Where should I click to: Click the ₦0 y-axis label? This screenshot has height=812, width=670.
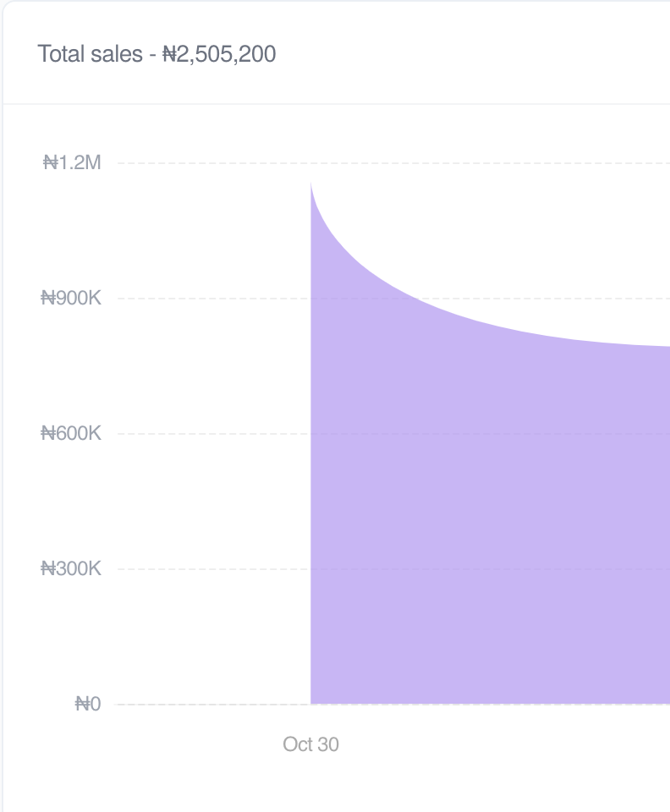click(x=88, y=704)
